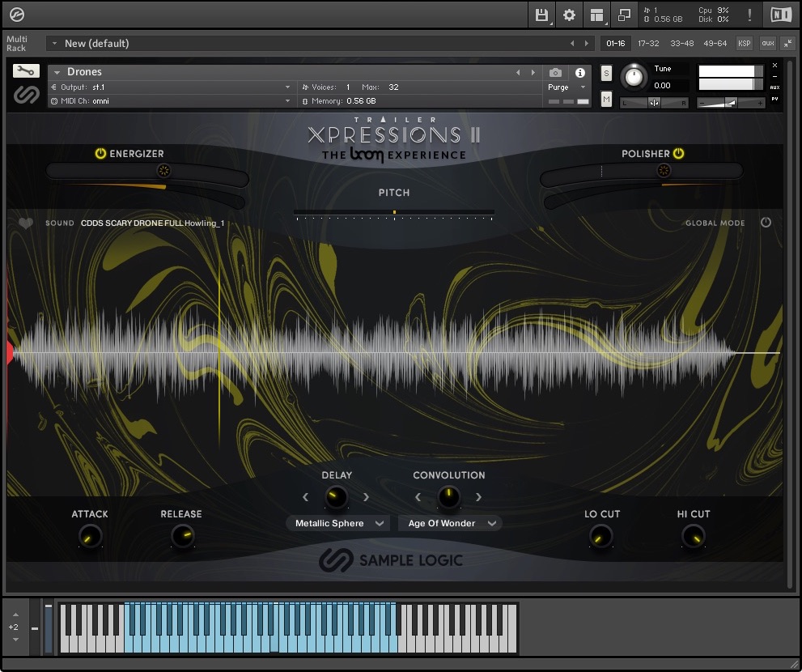Image resolution: width=802 pixels, height=672 pixels.
Task: Switch to the 17-32 rack page
Action: pyautogui.click(x=648, y=43)
